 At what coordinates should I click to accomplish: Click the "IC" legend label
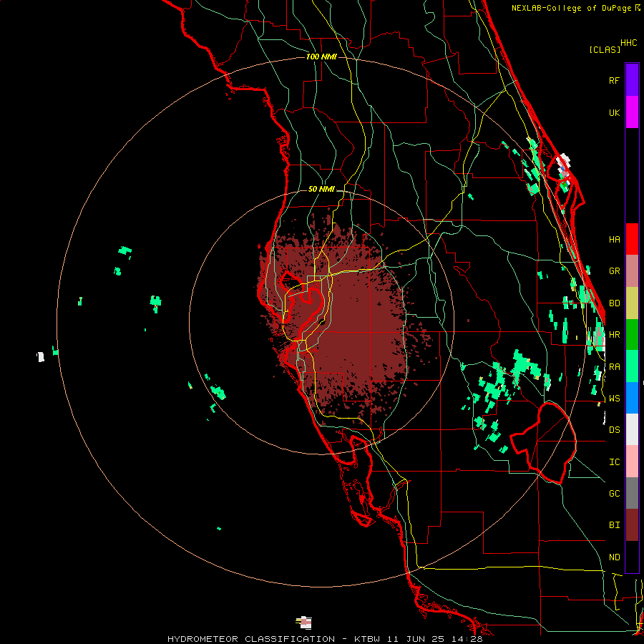click(x=614, y=462)
